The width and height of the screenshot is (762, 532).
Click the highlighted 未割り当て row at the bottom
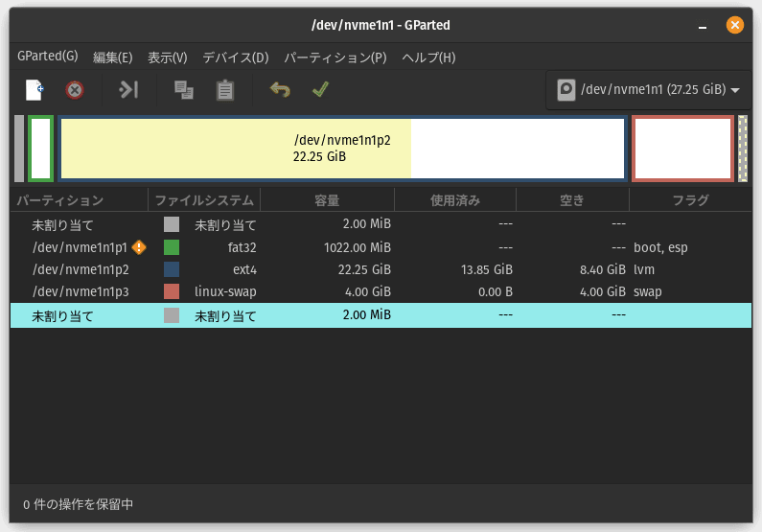click(x=381, y=315)
